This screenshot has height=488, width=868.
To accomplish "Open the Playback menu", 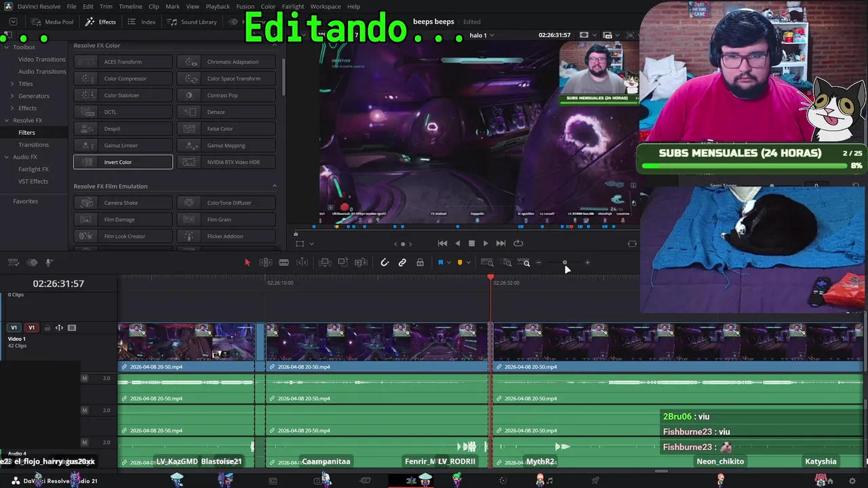I will 218,7.
